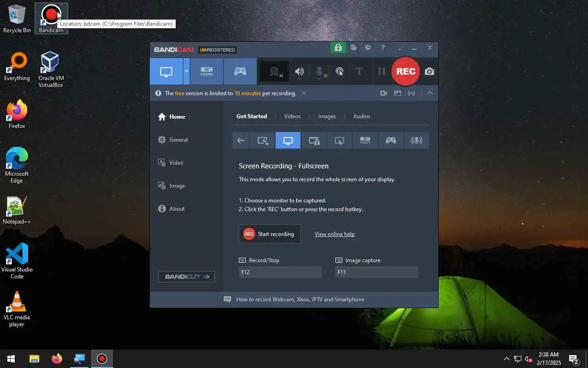Select HDMI device recording mode in top toolbar
The width and height of the screenshot is (588, 368).
click(207, 71)
